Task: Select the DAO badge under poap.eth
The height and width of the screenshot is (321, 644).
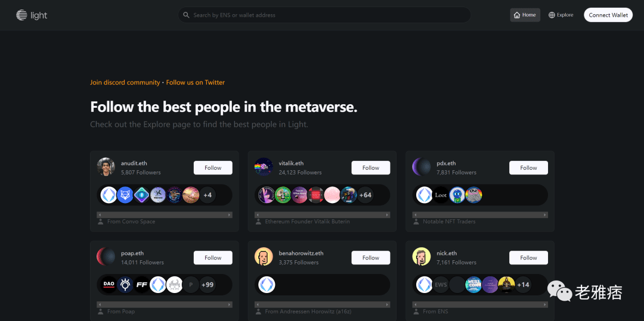Action: (109, 285)
